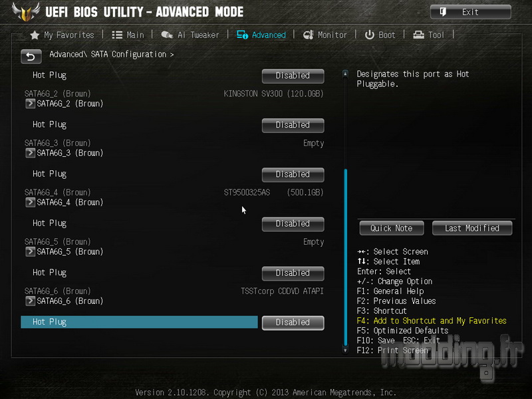Open the Quick Note button
Image resolution: width=532 pixels, height=399 pixels.
[x=392, y=228]
